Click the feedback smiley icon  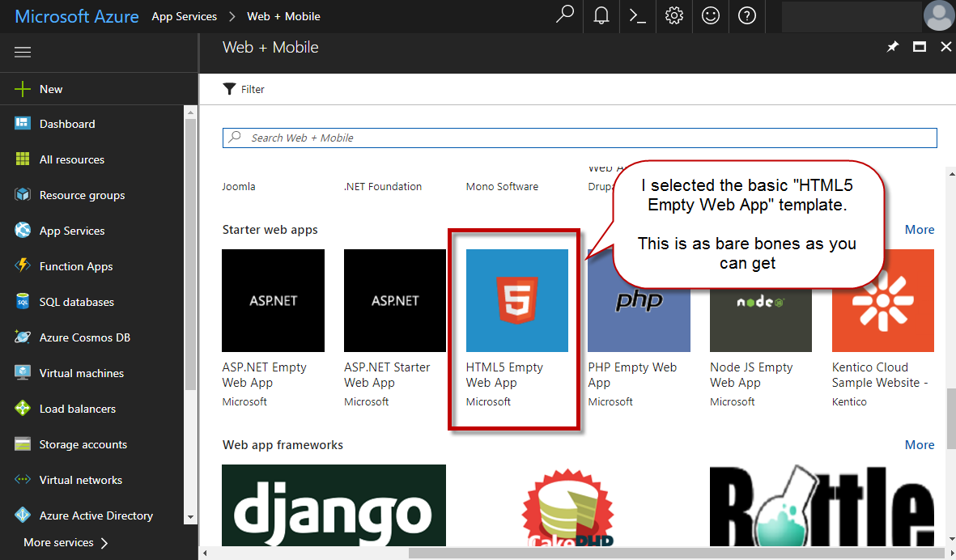[710, 15]
